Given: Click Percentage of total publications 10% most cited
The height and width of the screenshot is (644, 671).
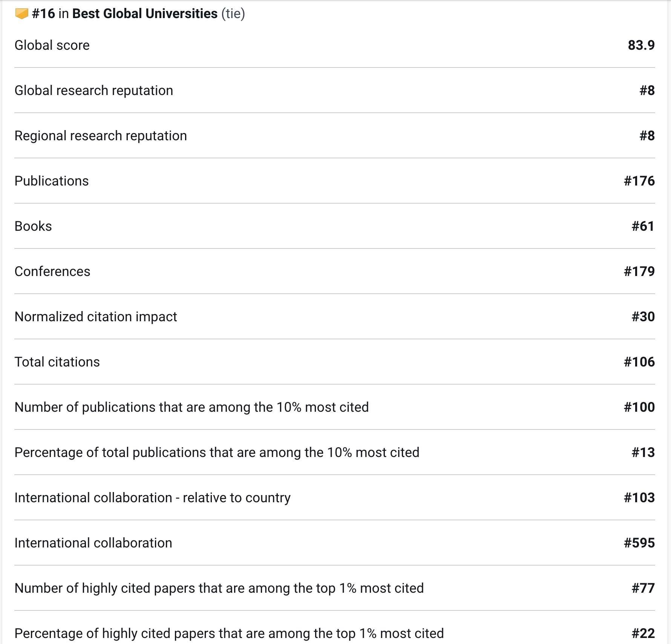Looking at the screenshot, I should pos(217,452).
